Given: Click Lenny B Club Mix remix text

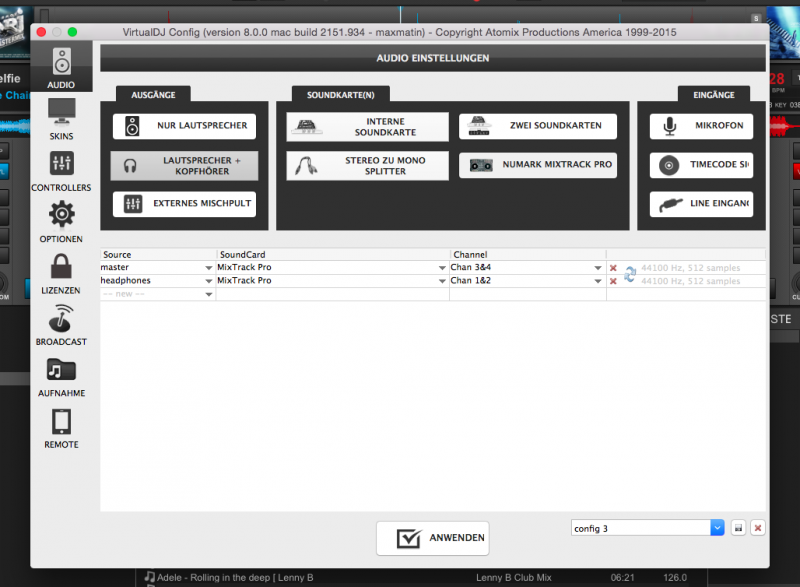Looking at the screenshot, I should pos(514,577).
